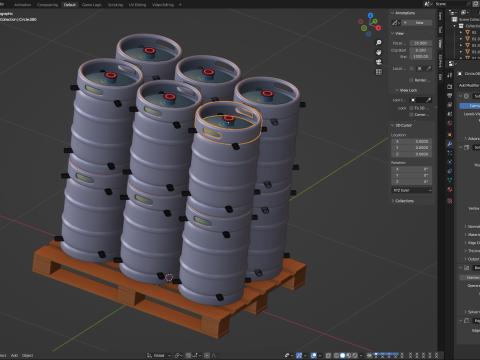Expand the first mesh item in outliner
The image size is (480, 360).
461,32
